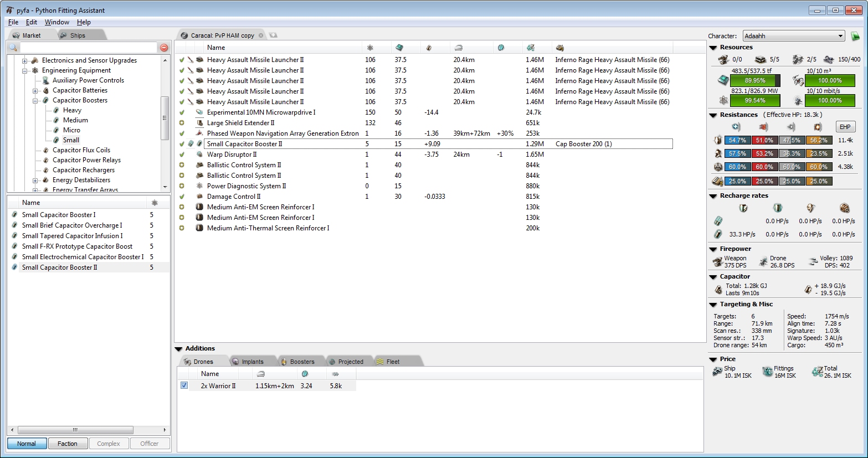Viewport: 868px width, 458px height.
Task: Switch to the Implants tab
Action: click(253, 362)
